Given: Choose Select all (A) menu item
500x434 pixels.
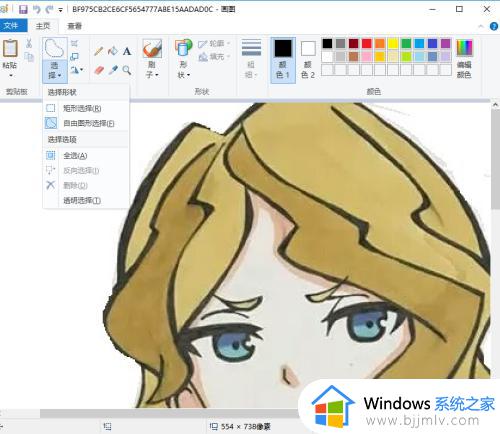Looking at the screenshot, I should click(x=86, y=155).
